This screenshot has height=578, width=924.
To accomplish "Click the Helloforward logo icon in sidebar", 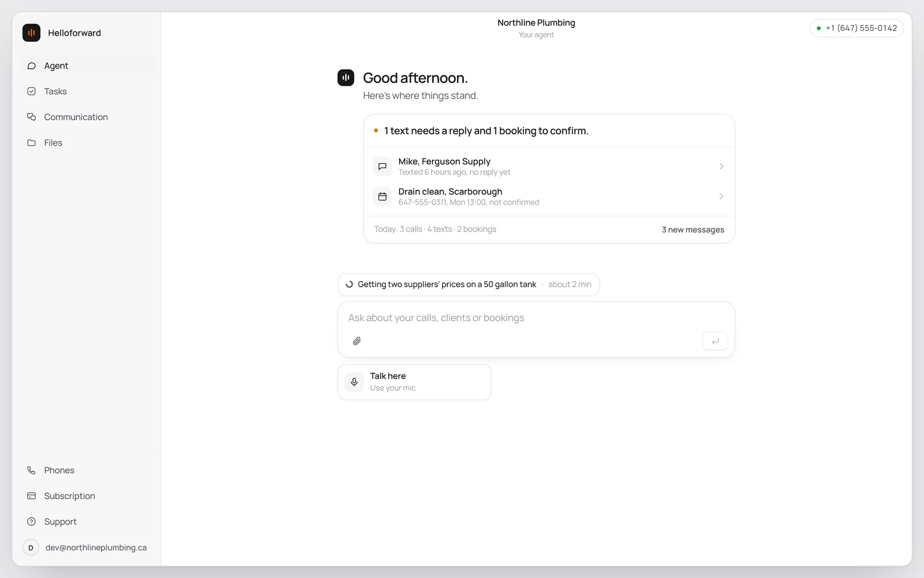I will click(31, 33).
